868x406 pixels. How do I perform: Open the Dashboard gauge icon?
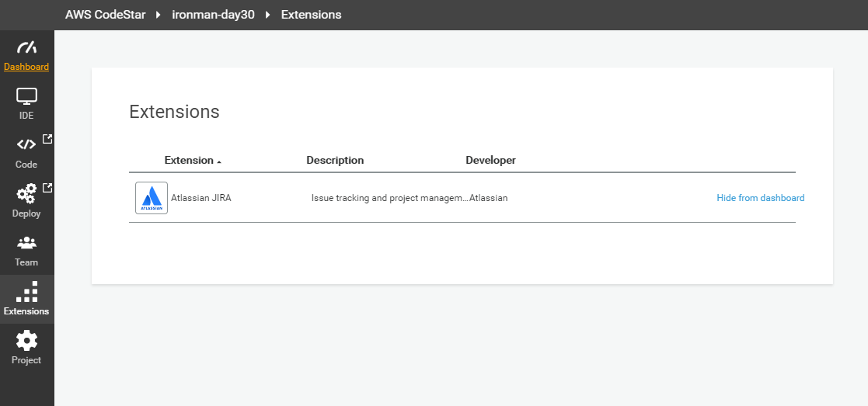click(26, 48)
